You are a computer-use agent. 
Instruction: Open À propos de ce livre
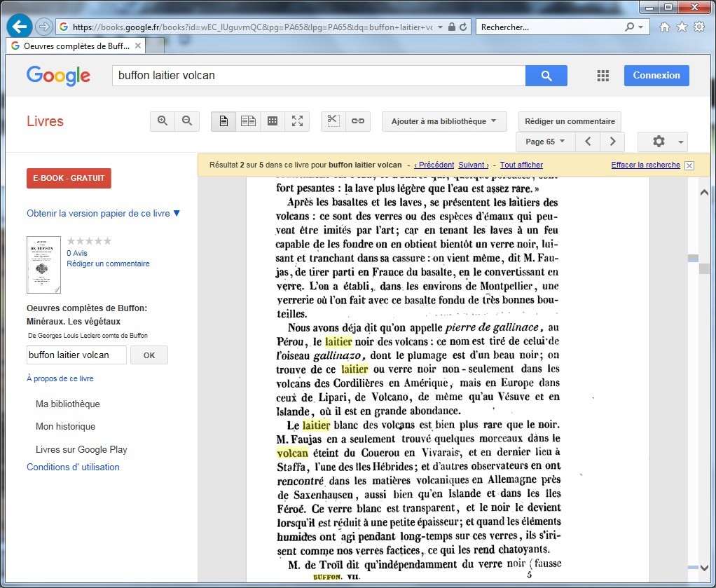coord(60,378)
